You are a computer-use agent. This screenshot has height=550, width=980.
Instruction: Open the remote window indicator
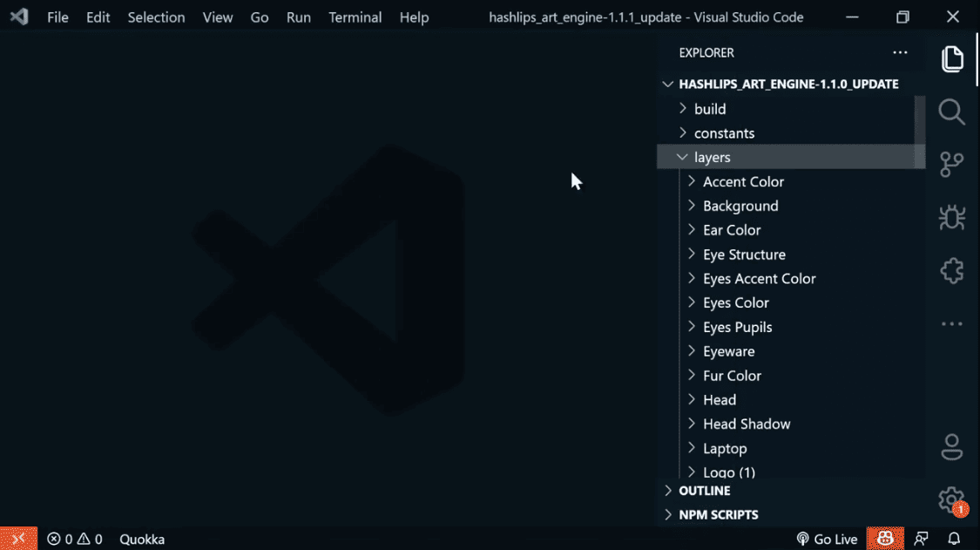pyautogui.click(x=19, y=539)
